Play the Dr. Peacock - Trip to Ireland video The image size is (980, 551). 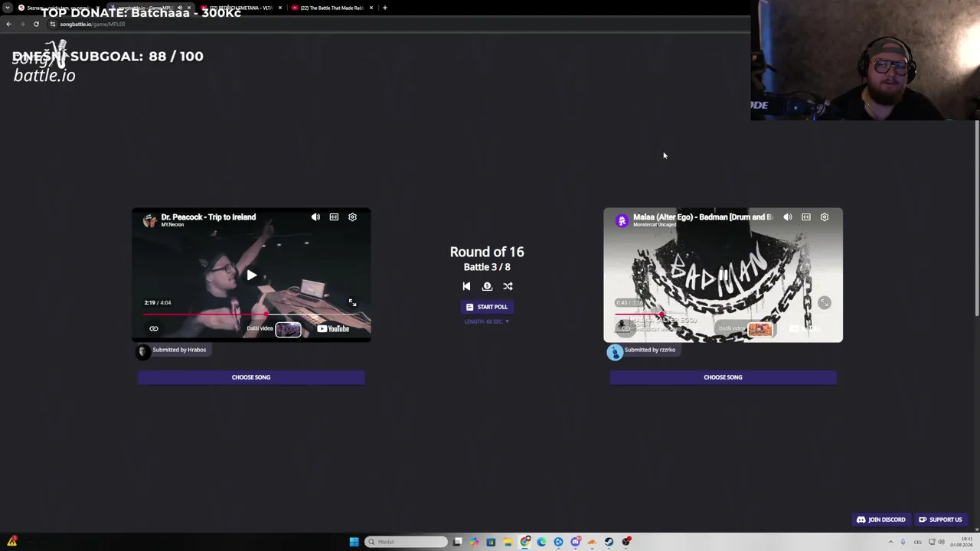[251, 275]
